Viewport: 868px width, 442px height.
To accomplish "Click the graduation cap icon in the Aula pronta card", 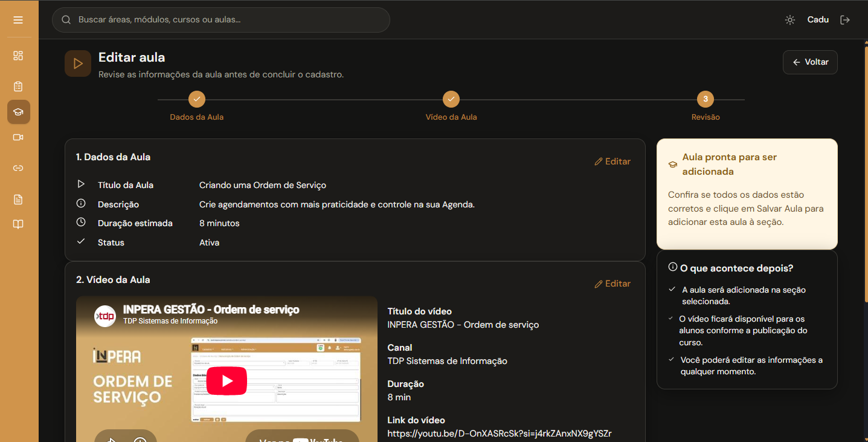I will 673,164.
